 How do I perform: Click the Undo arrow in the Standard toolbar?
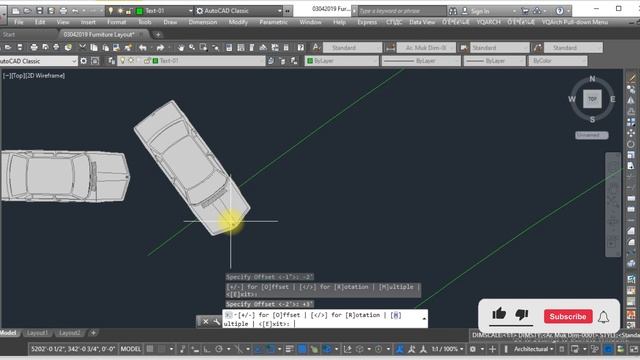click(142, 48)
